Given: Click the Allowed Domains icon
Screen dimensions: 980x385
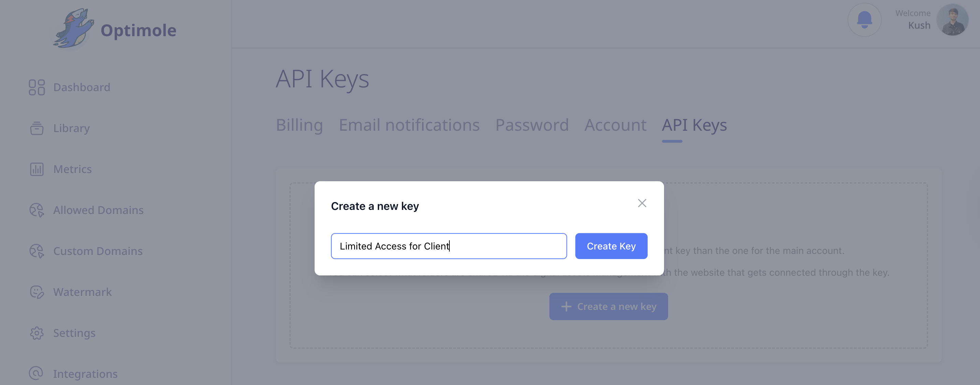Looking at the screenshot, I should pos(37,210).
